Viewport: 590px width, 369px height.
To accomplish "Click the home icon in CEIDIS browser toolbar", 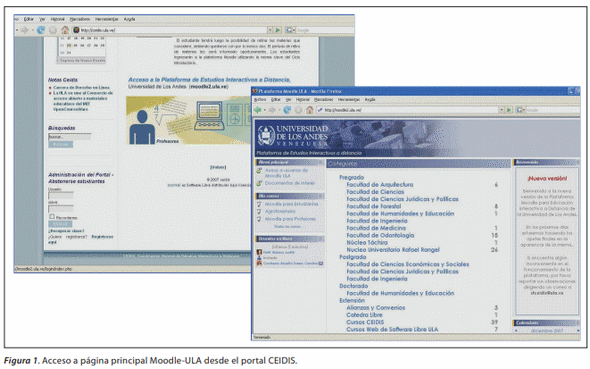I will [65, 30].
